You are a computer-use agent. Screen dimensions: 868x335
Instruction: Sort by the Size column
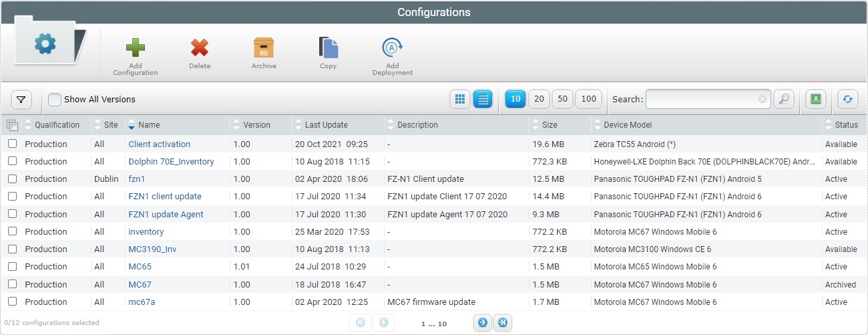(x=550, y=125)
